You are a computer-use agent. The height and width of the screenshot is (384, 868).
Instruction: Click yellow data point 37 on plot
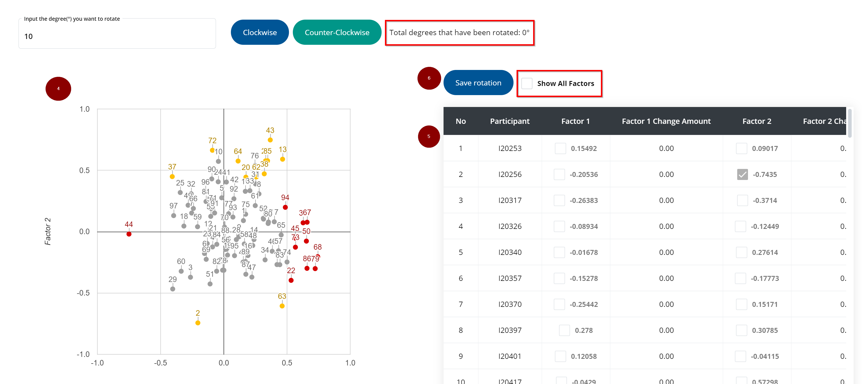point(172,176)
